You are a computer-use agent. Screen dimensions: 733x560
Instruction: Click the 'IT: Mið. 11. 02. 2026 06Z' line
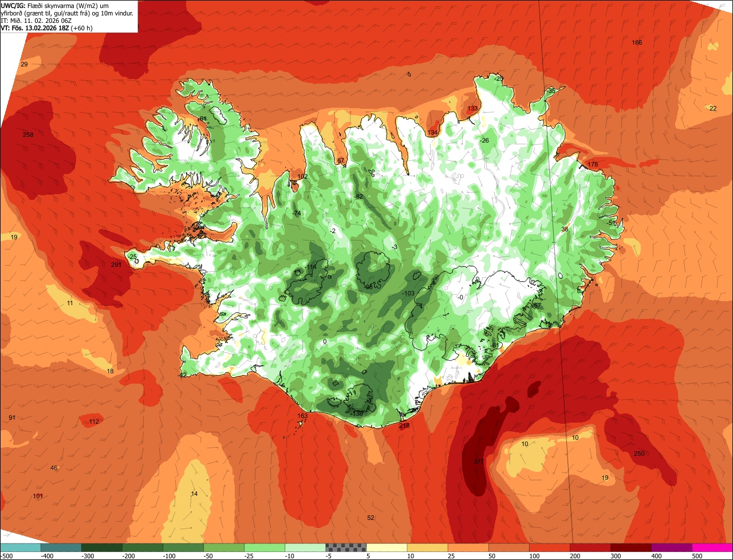36,20
